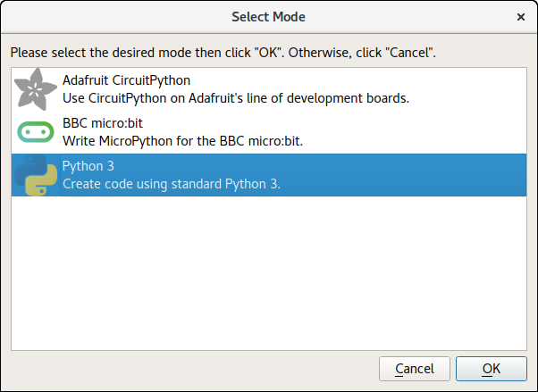Click the quoted "OK" word in the instructions
Image resolution: width=538 pixels, height=392 pixels.
coord(269,53)
